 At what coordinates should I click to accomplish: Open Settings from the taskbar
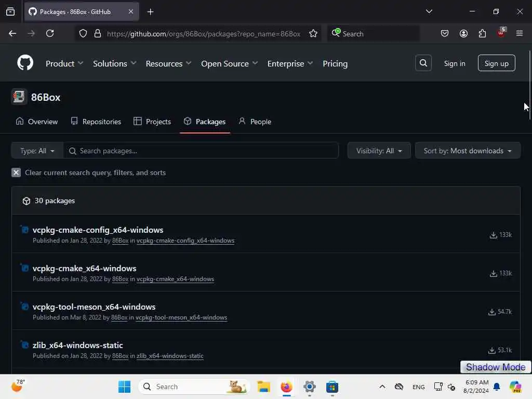coord(310,387)
